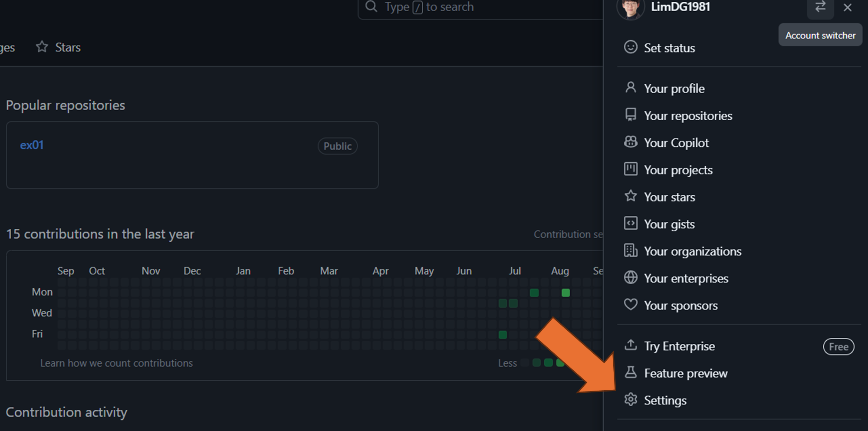Click the beaker icon beside Feature preview
The width and height of the screenshot is (868, 431).
click(631, 372)
